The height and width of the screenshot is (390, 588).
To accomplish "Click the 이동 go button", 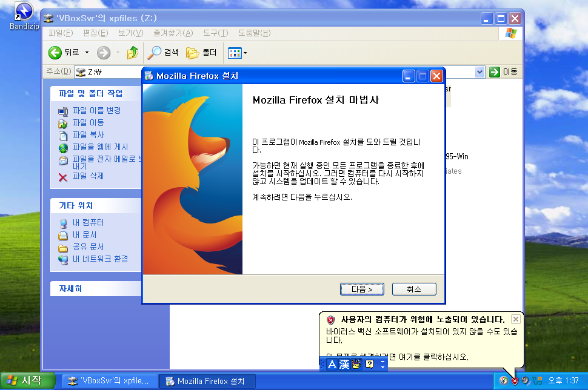I will (x=503, y=71).
